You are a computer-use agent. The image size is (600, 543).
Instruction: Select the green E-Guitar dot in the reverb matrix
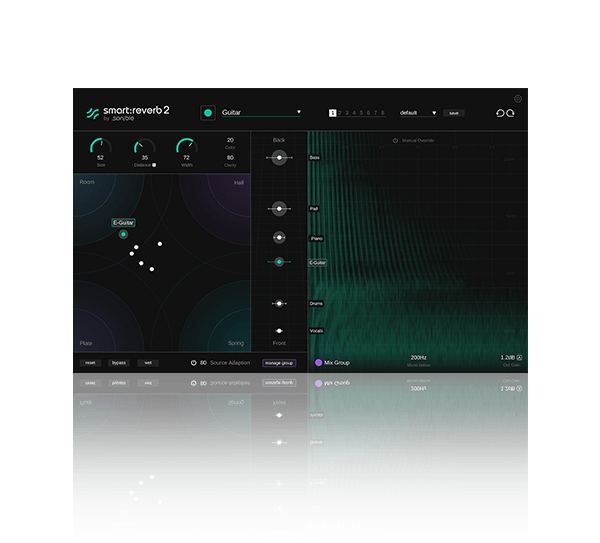[x=123, y=234]
